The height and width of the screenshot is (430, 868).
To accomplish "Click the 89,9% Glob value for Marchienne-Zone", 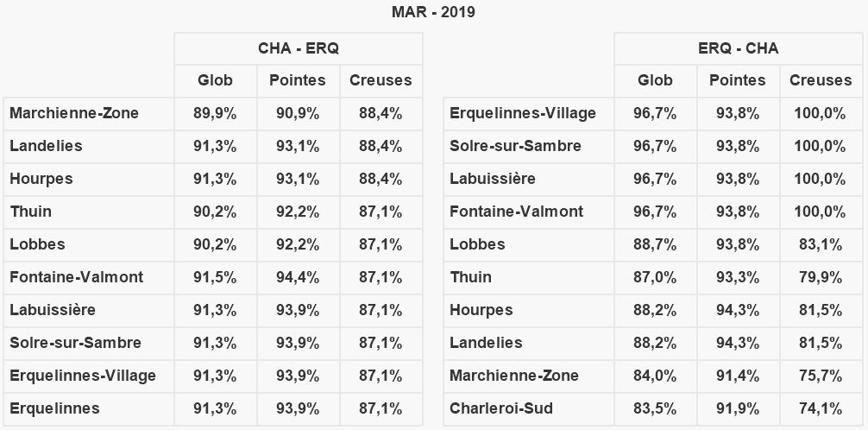I will point(215,113).
